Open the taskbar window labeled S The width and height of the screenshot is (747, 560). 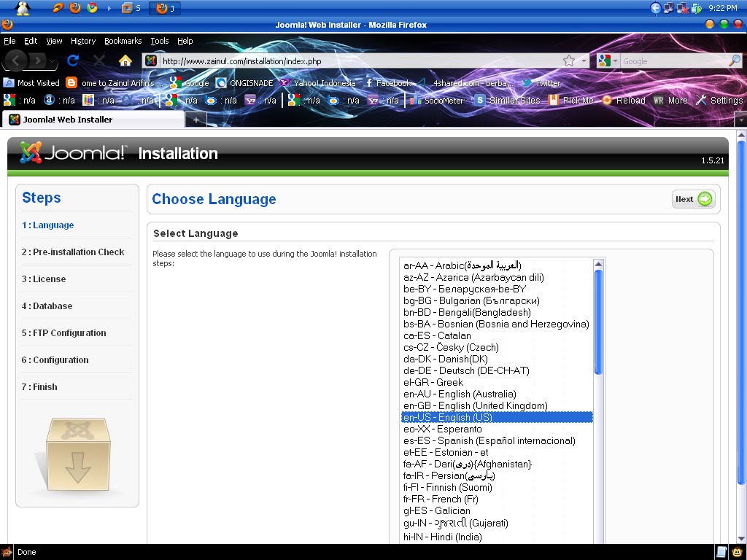coord(131,8)
